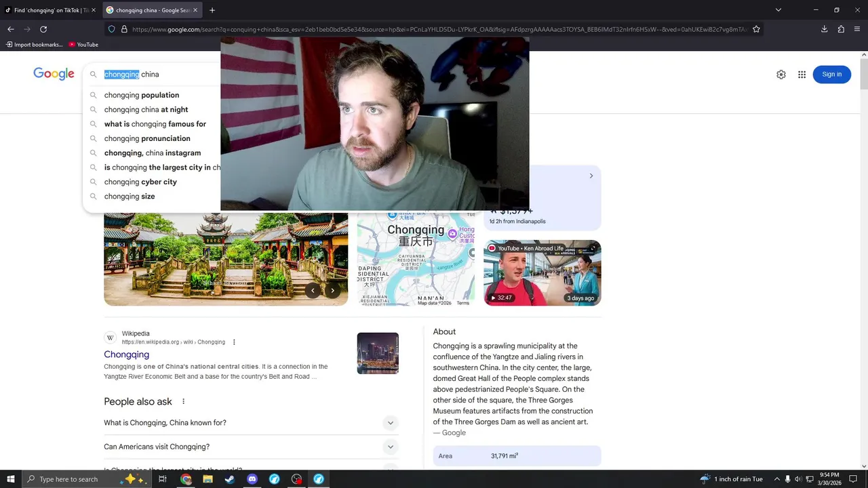
Task: Click the taskbar microphone icon
Action: tap(787, 479)
